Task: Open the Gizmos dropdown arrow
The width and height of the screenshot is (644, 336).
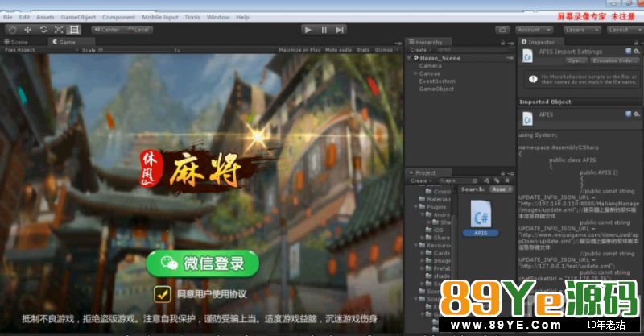Action: [397, 50]
